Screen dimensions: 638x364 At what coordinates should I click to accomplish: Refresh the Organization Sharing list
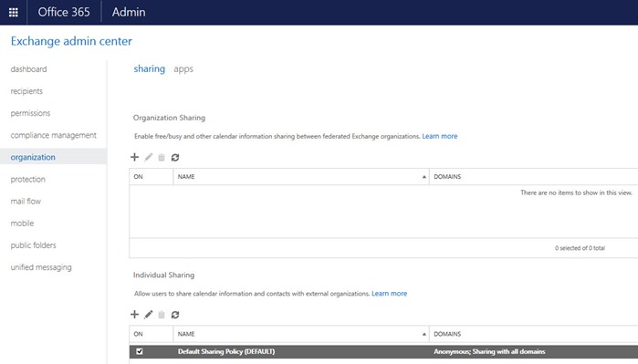[x=175, y=158]
